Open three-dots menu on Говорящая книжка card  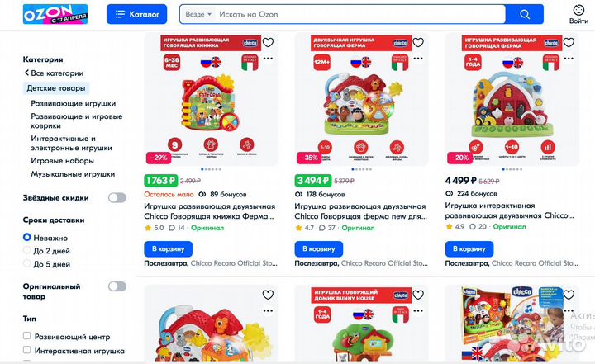click(268, 59)
